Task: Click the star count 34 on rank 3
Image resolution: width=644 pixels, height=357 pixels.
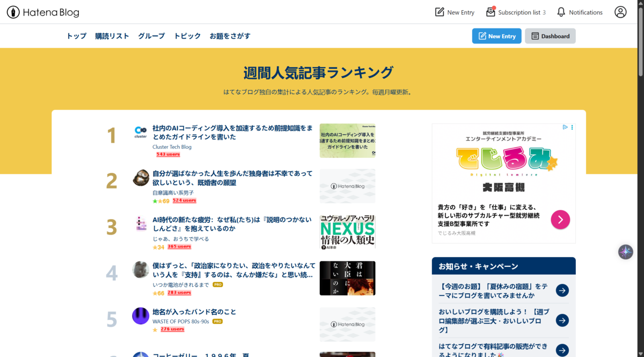Action: 161,247
